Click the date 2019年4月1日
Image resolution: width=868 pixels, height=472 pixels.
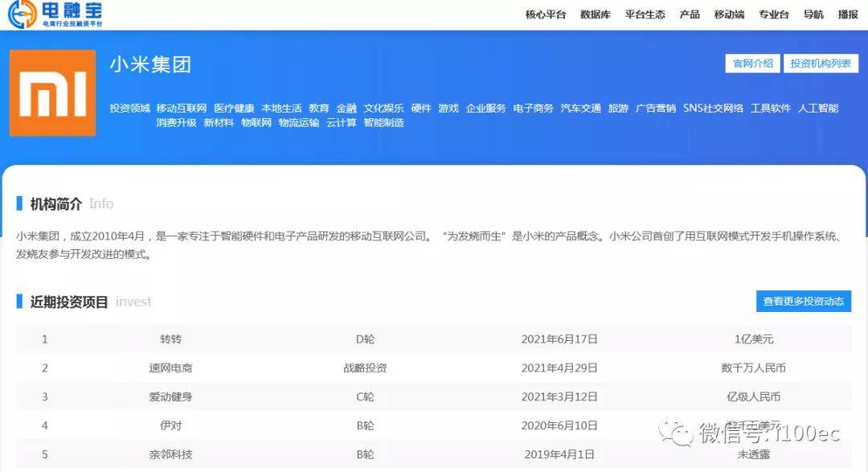559,454
